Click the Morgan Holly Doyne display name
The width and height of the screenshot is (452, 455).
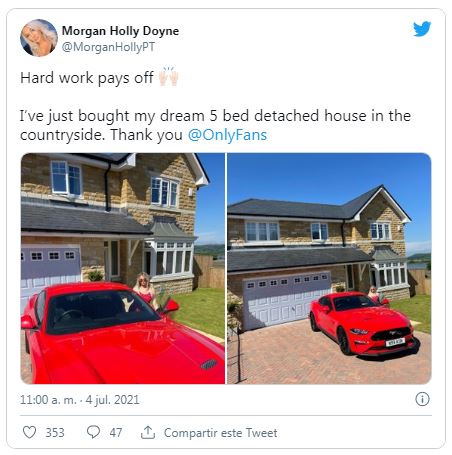click(x=120, y=31)
